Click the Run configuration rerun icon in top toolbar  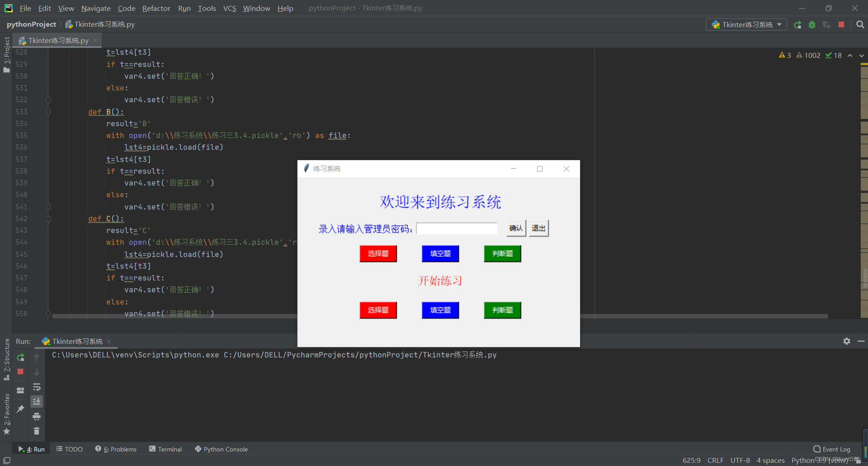(798, 25)
